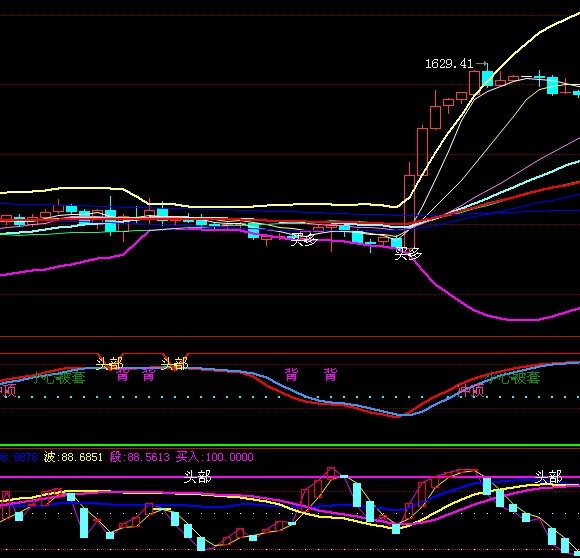Click the green 小心被套 warning on the right
Image resolution: width=580 pixels, height=558 pixels.
514,378
